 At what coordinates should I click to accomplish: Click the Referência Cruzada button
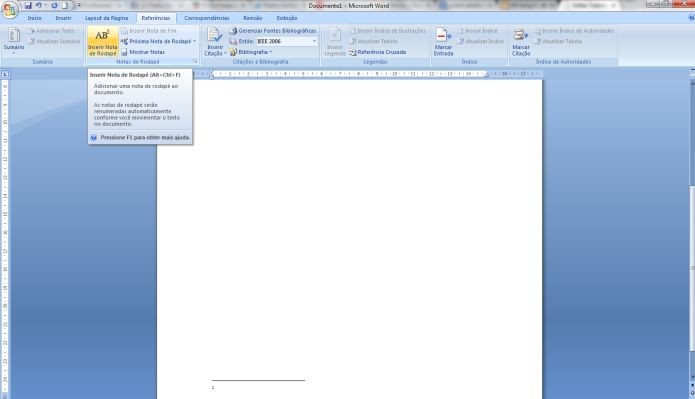point(377,52)
